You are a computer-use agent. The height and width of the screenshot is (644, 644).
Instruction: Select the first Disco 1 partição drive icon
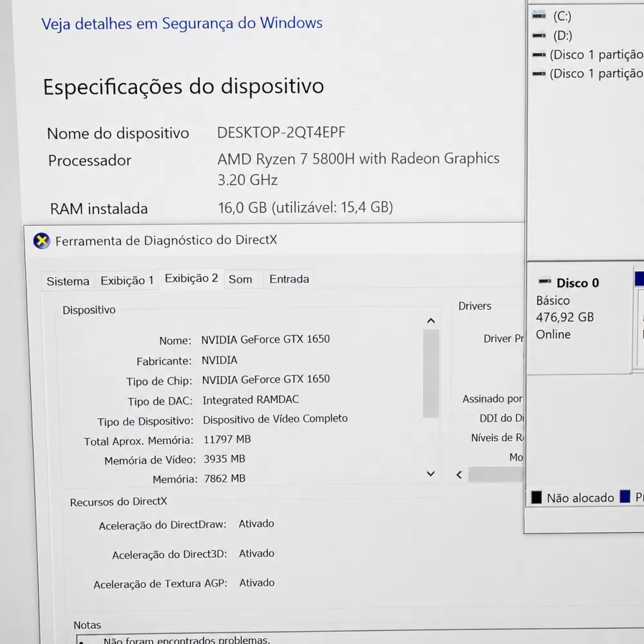click(539, 55)
